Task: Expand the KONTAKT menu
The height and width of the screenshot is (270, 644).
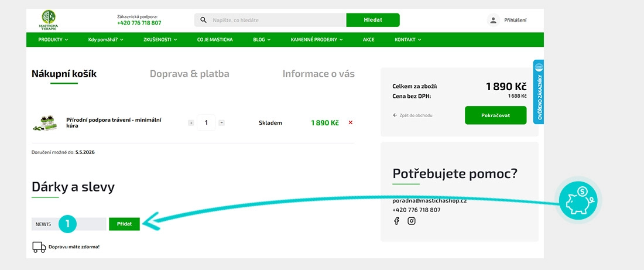Action: tap(408, 40)
